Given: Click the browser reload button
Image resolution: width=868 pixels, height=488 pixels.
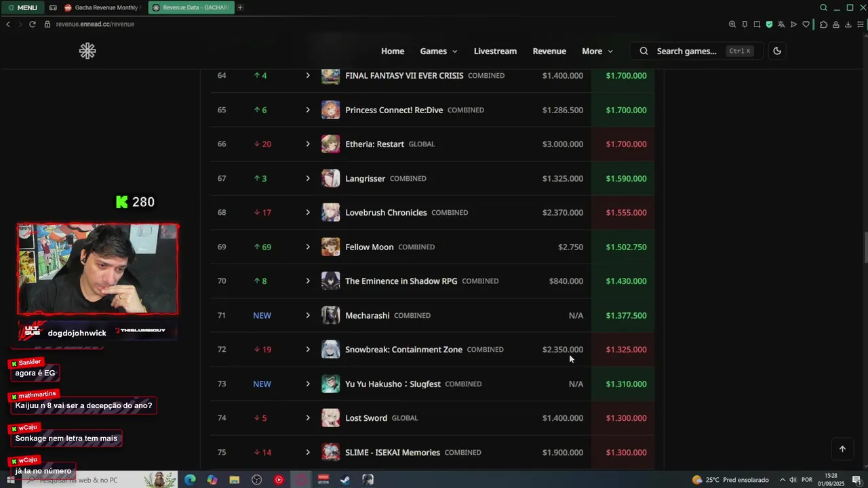Looking at the screenshot, I should click(x=32, y=24).
